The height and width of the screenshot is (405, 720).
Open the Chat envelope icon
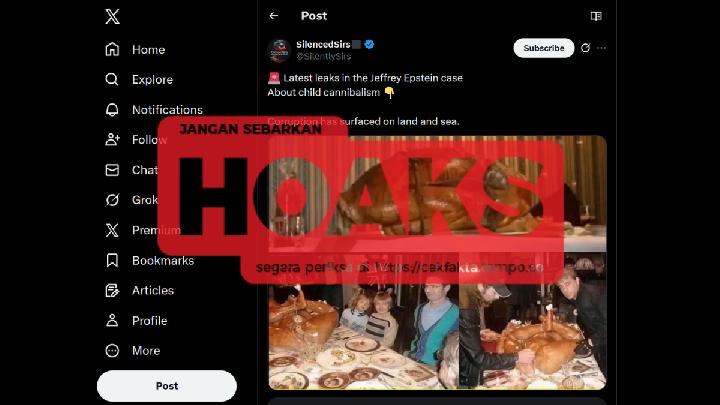point(112,170)
